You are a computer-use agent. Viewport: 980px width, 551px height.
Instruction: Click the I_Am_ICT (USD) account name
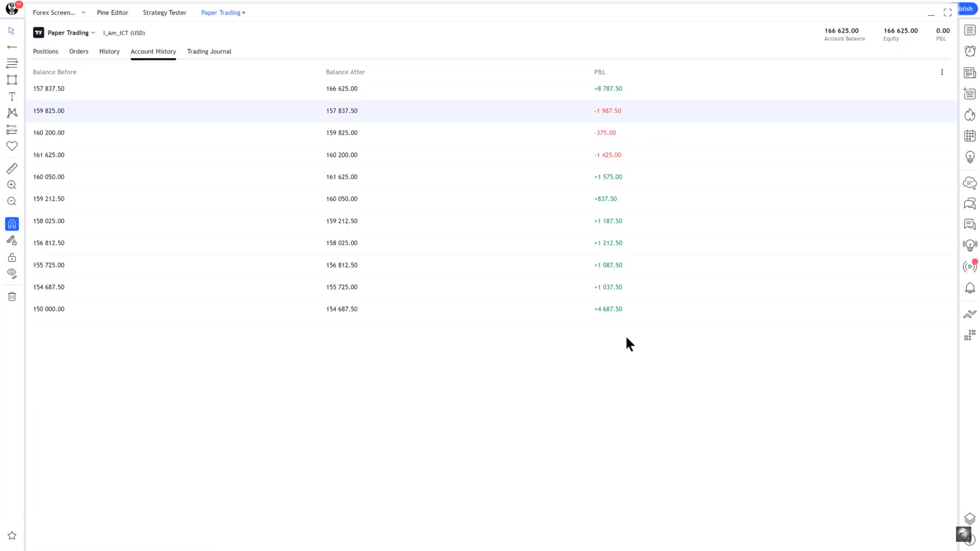[x=124, y=33]
